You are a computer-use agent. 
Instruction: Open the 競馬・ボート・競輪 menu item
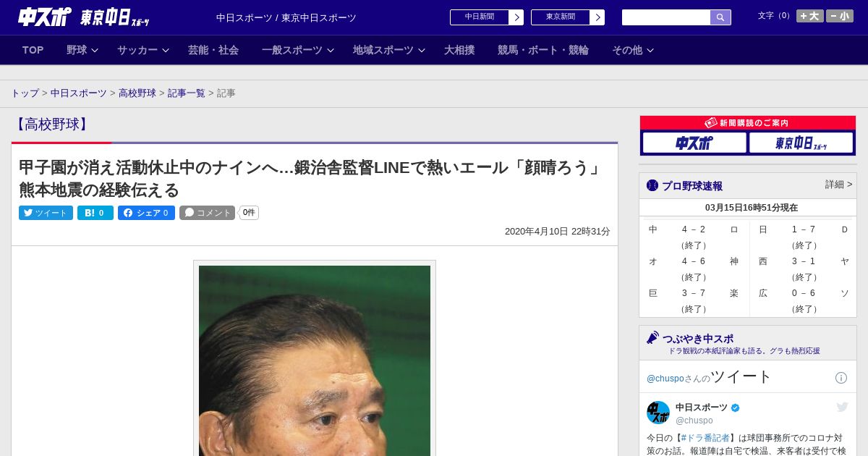543,50
